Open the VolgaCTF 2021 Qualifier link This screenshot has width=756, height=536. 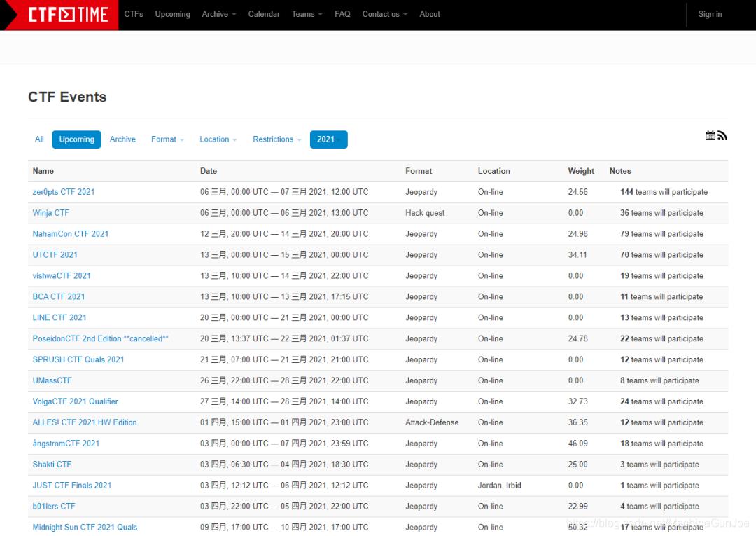point(75,401)
